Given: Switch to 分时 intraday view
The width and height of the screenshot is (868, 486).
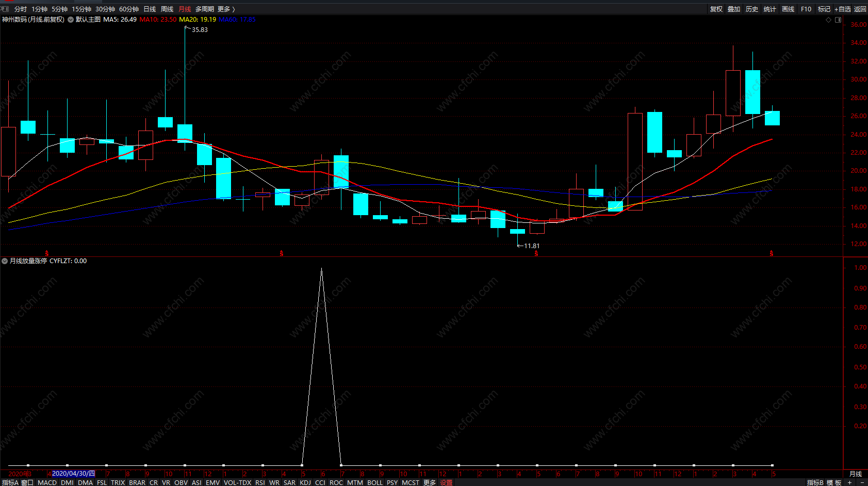Looking at the screenshot, I should (x=21, y=9).
